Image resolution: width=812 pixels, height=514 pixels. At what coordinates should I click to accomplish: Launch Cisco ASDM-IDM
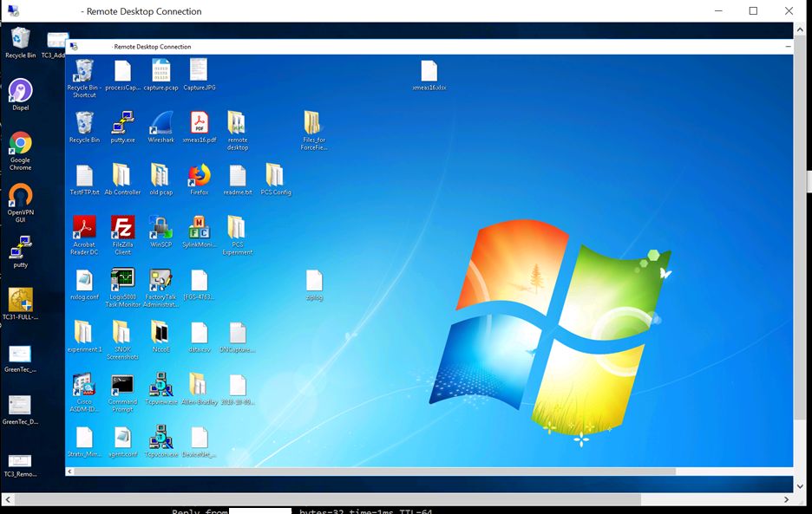tap(84, 392)
